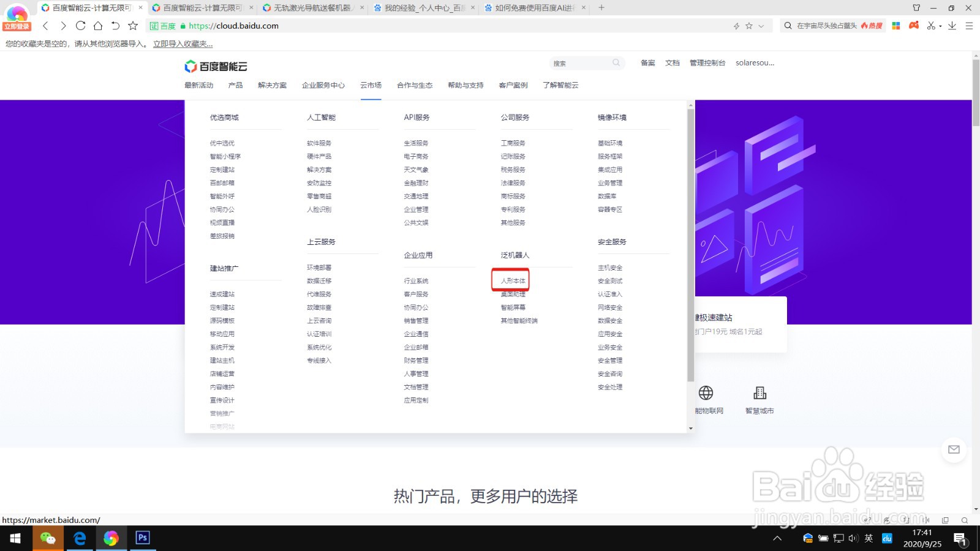
Task: Open 企业服务中心 navigation menu
Action: coord(323,85)
